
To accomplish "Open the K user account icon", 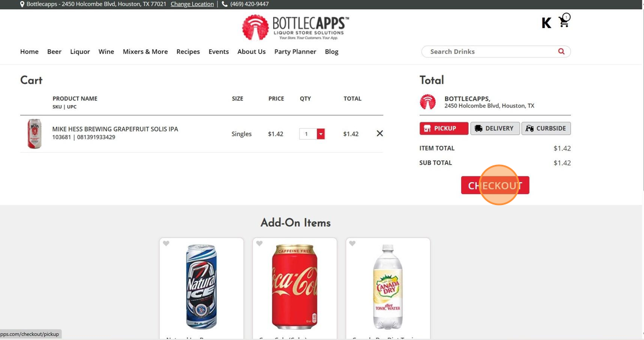I will coord(546,23).
